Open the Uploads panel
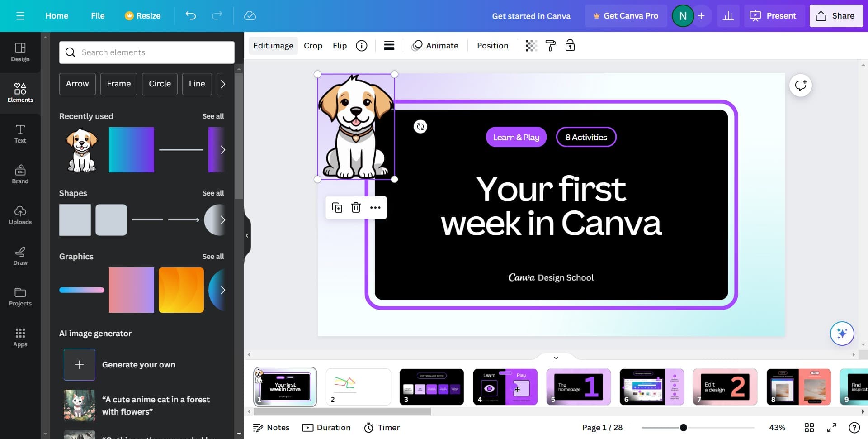The image size is (868, 439). pyautogui.click(x=20, y=215)
